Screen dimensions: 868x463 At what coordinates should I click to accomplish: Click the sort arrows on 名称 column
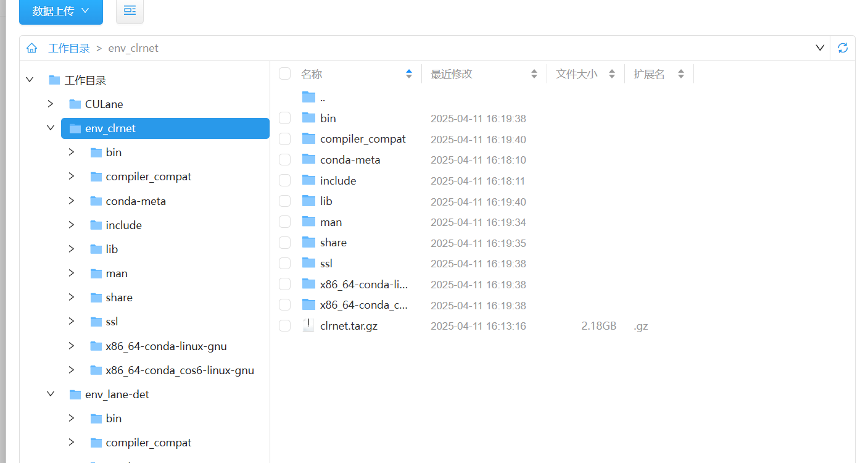(409, 74)
